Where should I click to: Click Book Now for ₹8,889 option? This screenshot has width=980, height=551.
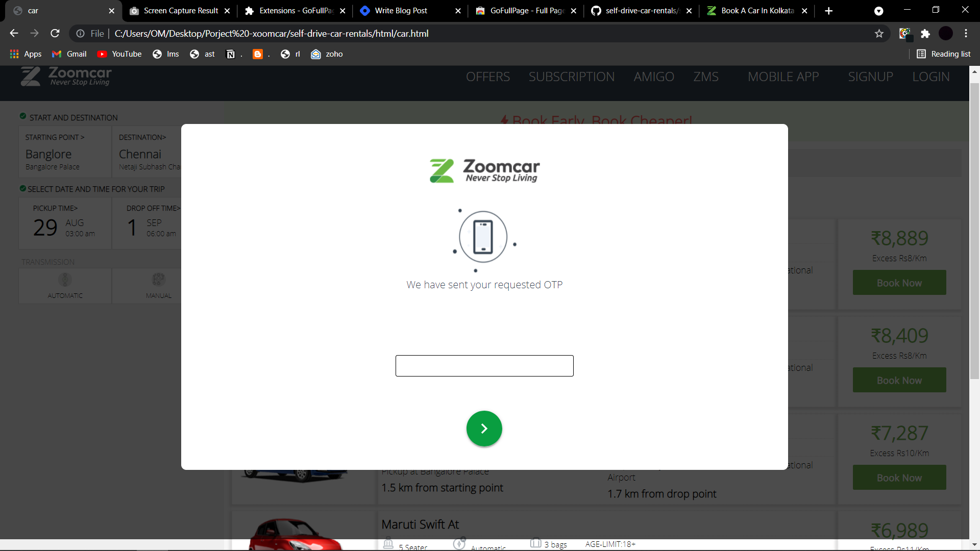point(898,283)
